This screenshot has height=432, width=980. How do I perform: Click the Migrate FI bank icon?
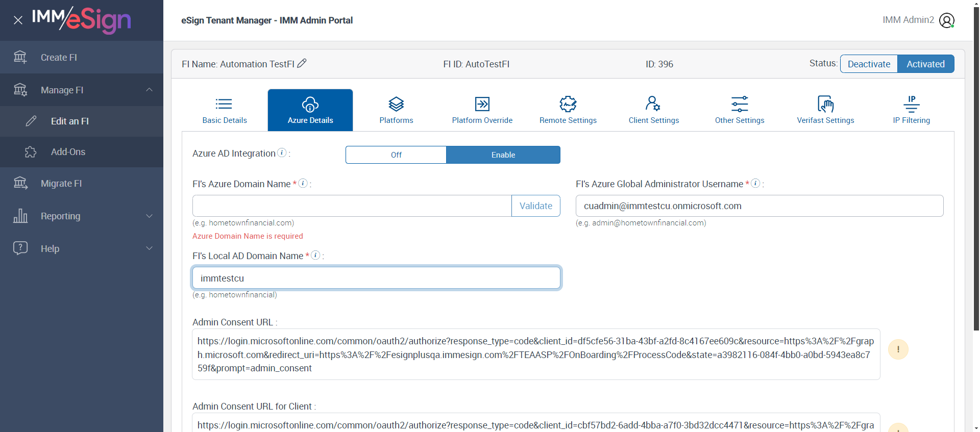click(x=20, y=183)
